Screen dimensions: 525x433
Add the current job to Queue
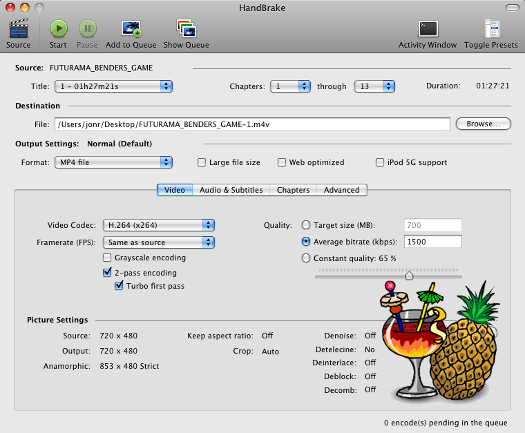coord(131,29)
